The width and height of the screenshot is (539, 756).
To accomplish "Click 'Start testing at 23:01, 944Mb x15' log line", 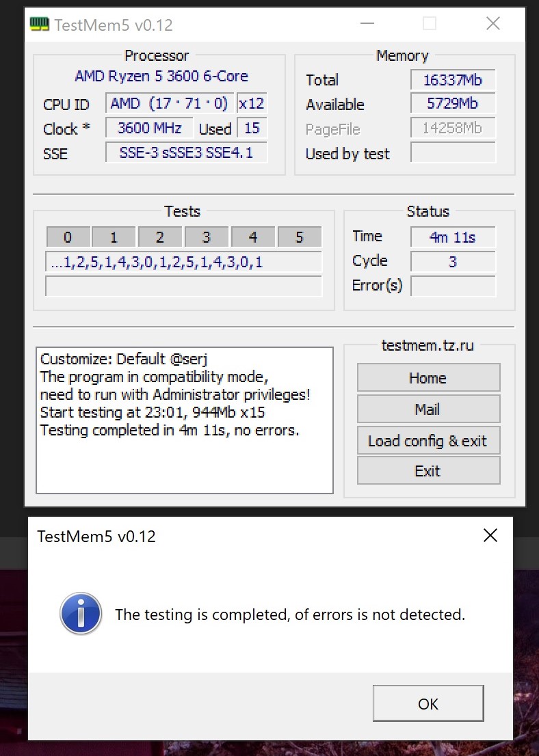I will (153, 412).
